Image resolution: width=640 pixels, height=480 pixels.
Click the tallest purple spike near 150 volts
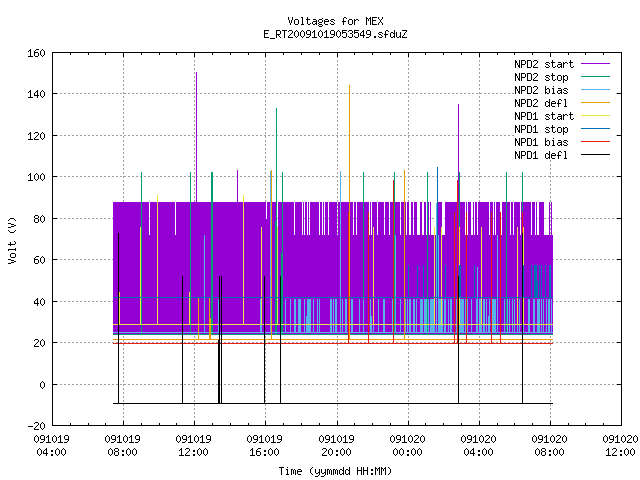[196, 137]
